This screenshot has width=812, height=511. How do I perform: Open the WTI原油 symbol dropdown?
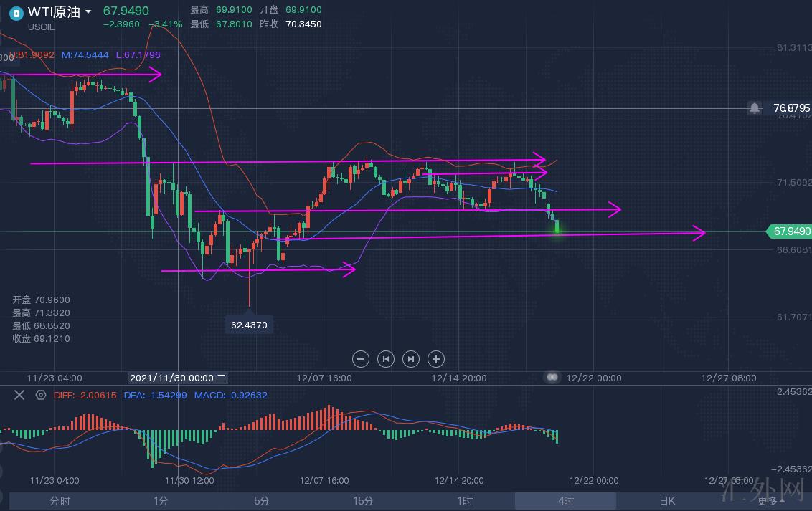[88, 12]
